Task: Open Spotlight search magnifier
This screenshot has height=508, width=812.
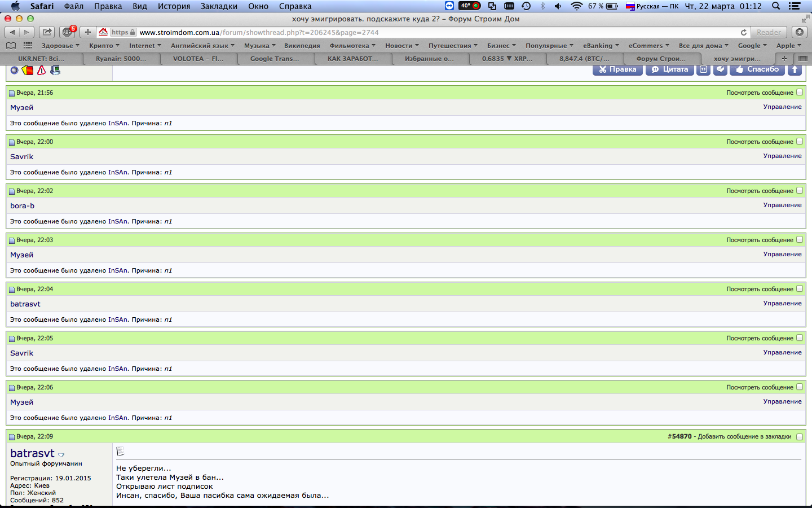Action: (x=776, y=6)
